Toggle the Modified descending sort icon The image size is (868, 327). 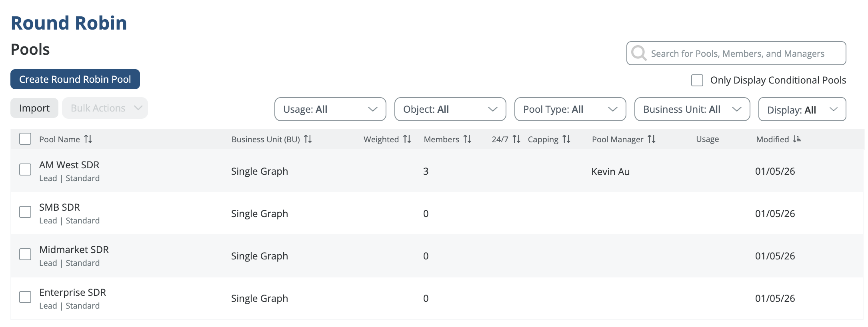pyautogui.click(x=797, y=139)
